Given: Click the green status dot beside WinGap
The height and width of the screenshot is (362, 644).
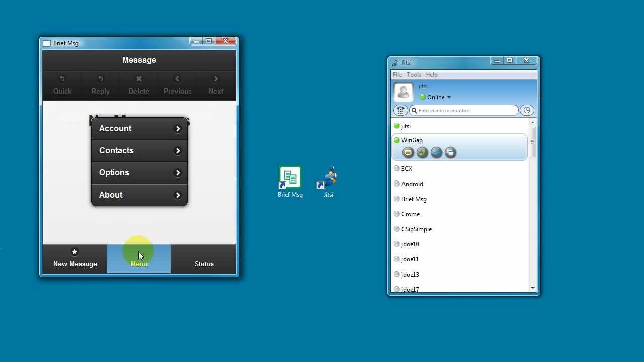Looking at the screenshot, I should click(397, 140).
